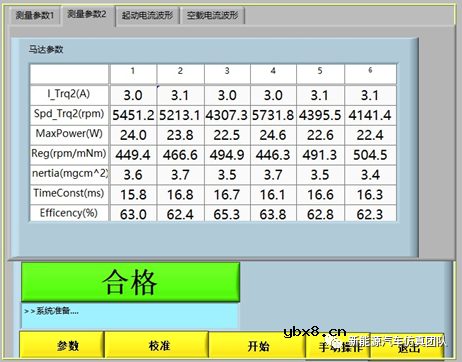Click the 校准 calibration button

[156, 345]
